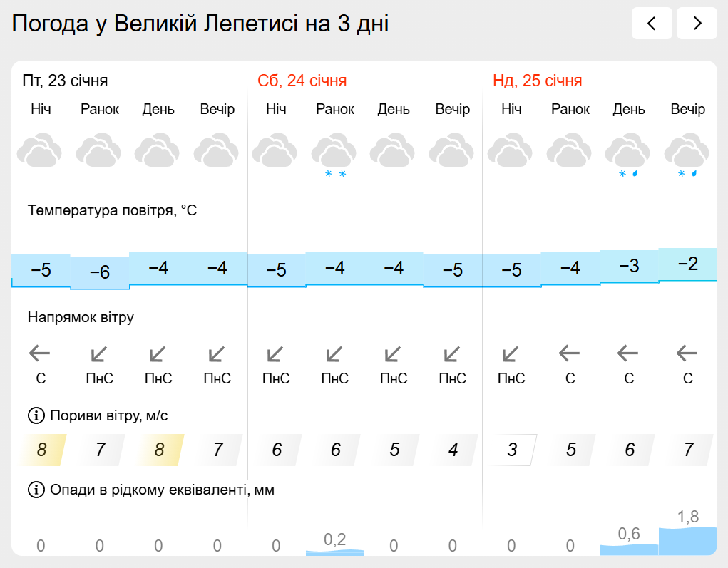Click Sunday evening 1,8 mm precipitation bar
This screenshot has height=568, width=728.
(687, 540)
